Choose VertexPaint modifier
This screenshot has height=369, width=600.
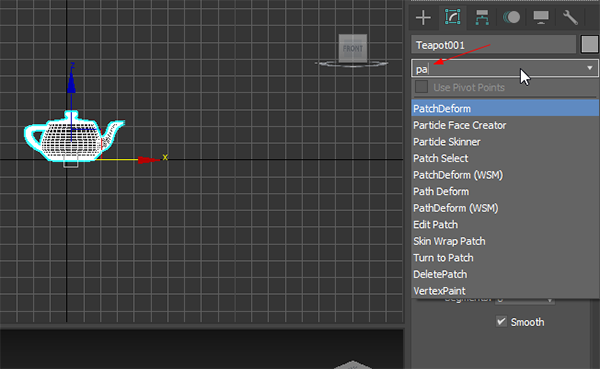pyautogui.click(x=505, y=291)
